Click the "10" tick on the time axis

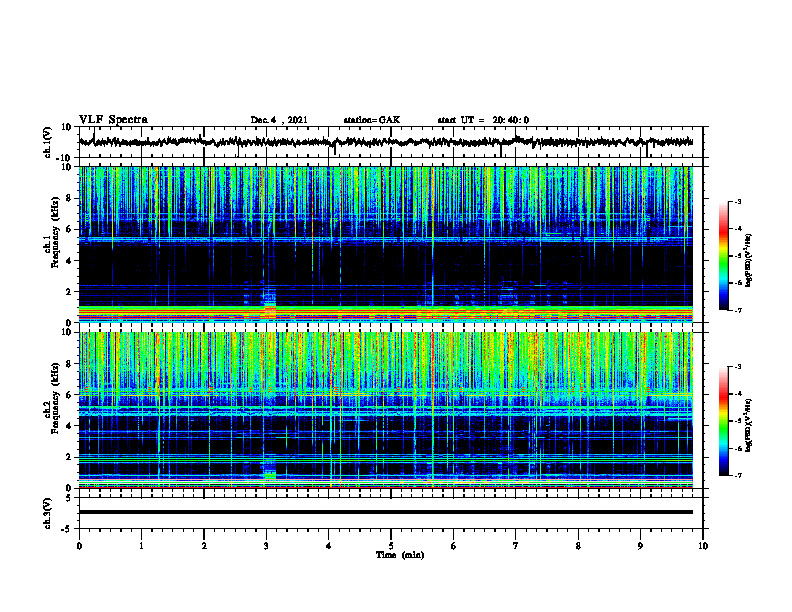click(703, 546)
